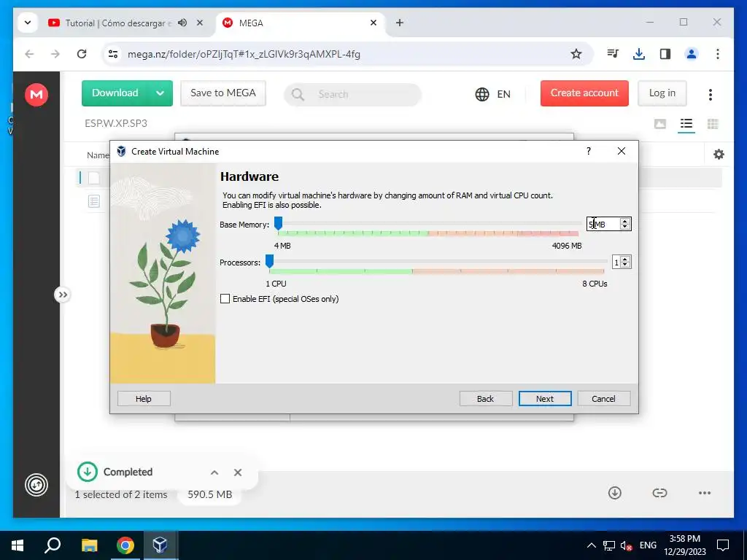Click the Help button in wizard
The image size is (747, 560).
click(x=144, y=399)
